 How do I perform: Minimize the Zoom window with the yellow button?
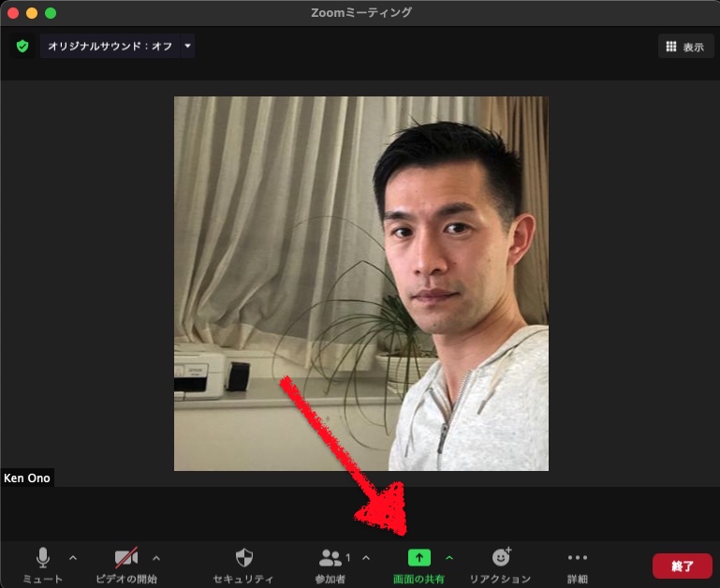point(32,13)
